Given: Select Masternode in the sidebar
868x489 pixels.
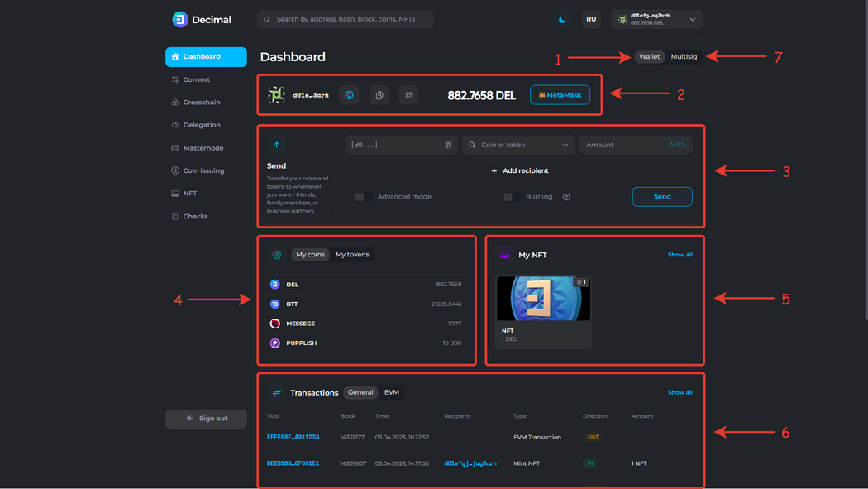Looking at the screenshot, I should [x=203, y=147].
